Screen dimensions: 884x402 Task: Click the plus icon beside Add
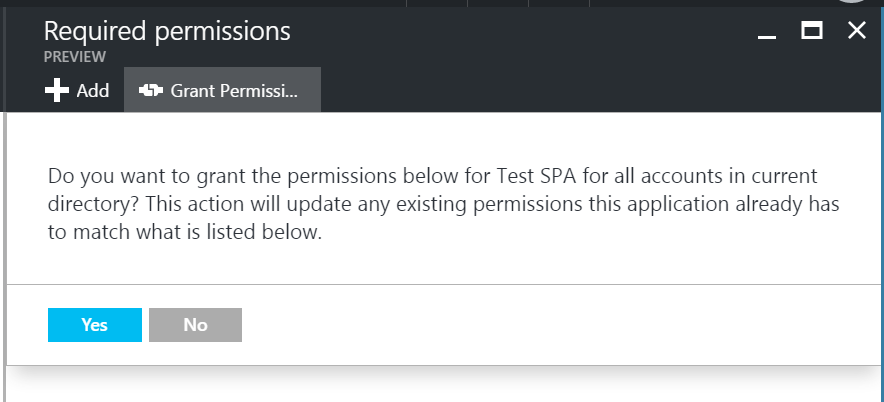57,90
